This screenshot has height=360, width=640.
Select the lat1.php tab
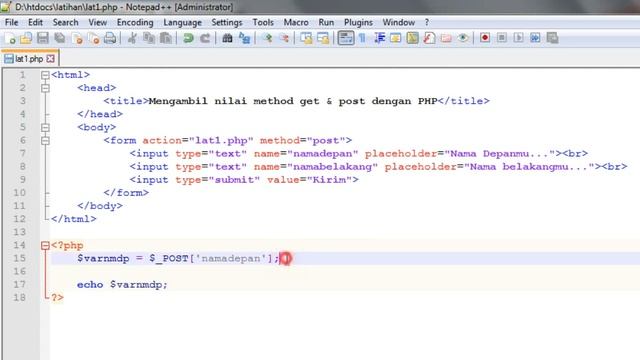(x=29, y=59)
